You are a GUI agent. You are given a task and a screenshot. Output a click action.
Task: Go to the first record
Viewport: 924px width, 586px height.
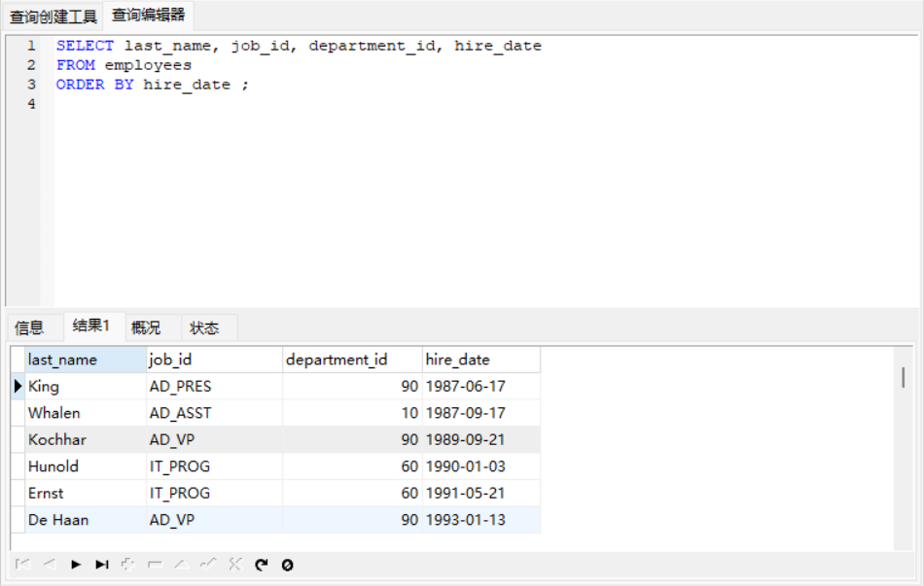click(23, 565)
